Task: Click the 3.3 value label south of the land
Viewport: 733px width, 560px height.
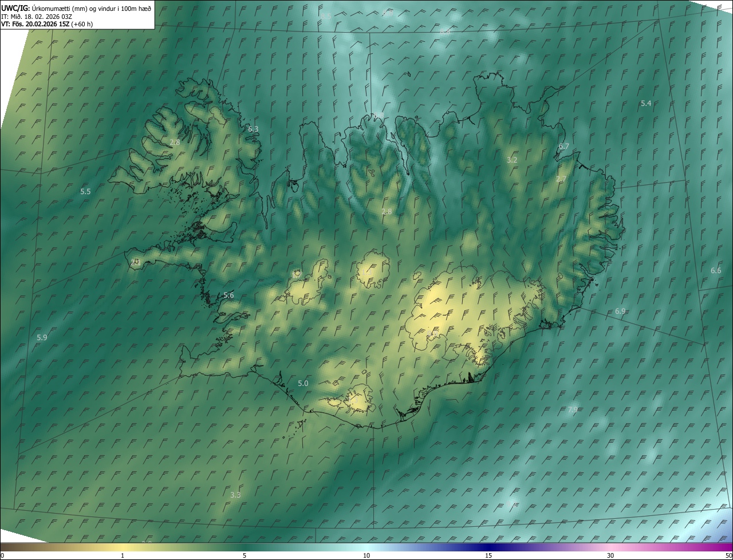Action: (235, 495)
